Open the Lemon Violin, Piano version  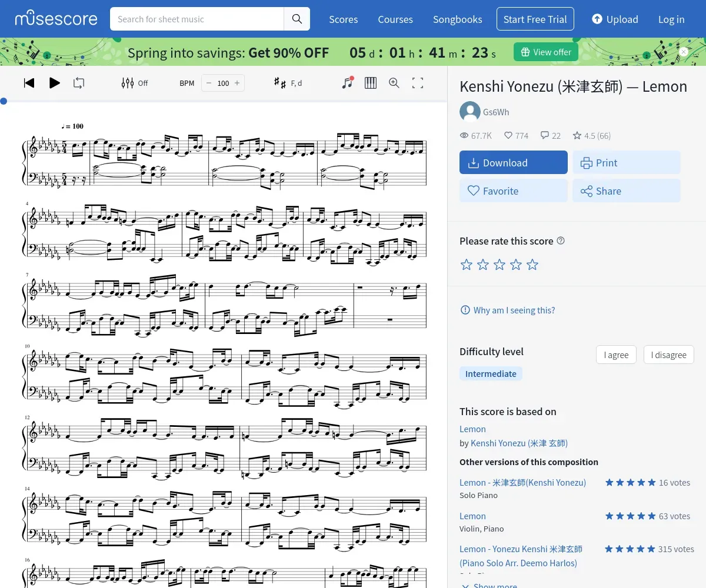[x=472, y=516]
